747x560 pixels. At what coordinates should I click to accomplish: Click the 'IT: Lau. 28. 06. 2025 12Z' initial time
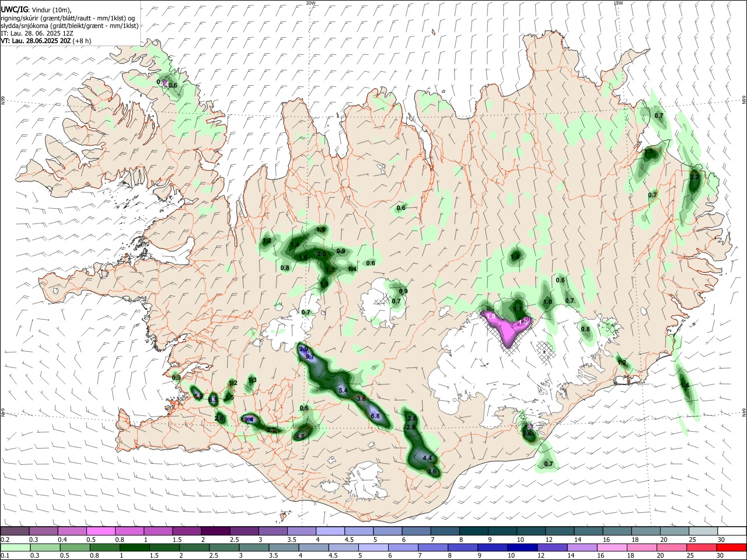37,33
